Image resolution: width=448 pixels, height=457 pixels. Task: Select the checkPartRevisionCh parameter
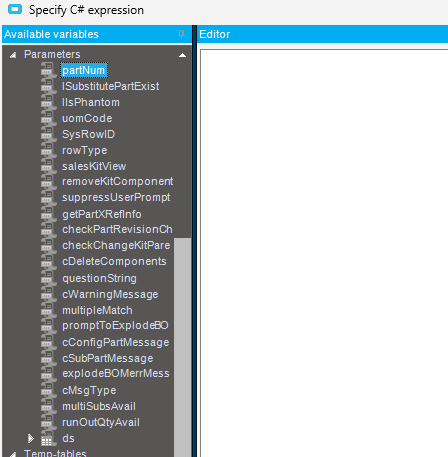pos(117,230)
